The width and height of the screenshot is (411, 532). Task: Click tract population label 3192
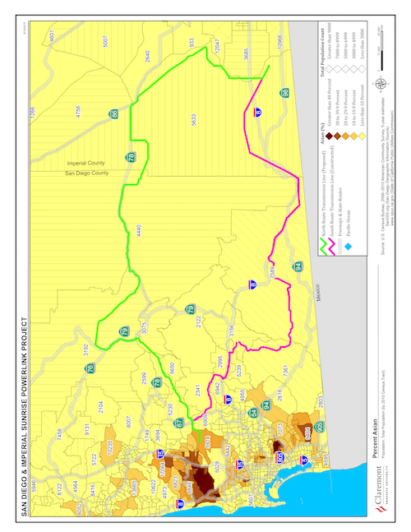tap(86, 350)
